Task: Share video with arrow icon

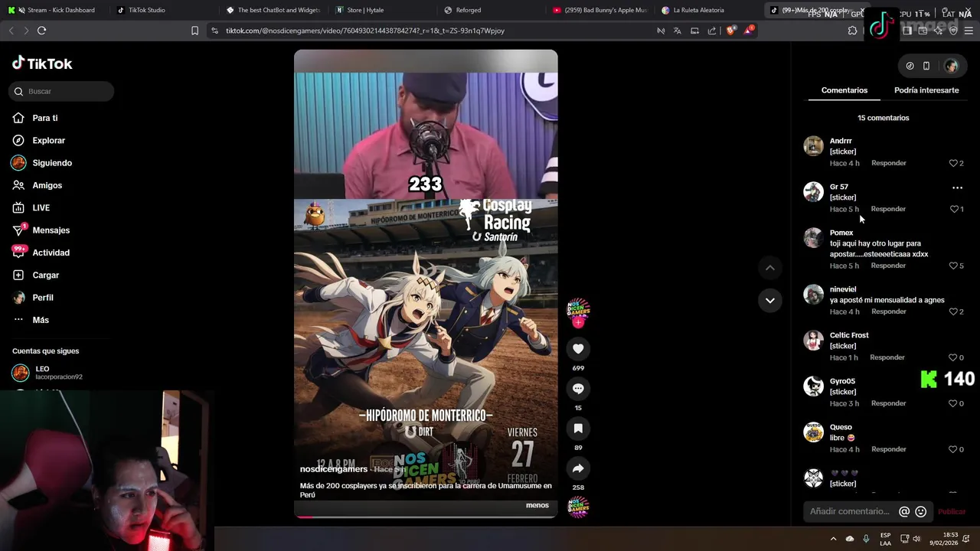Action: coord(578,468)
